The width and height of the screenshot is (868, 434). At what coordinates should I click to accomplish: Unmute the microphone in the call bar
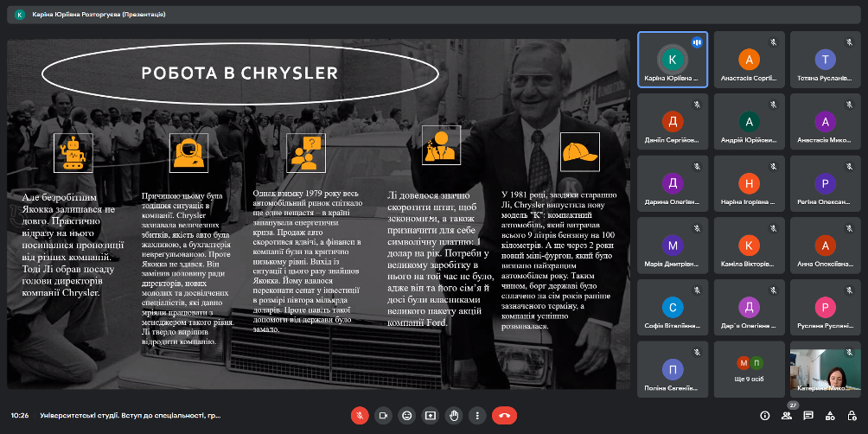(360, 415)
